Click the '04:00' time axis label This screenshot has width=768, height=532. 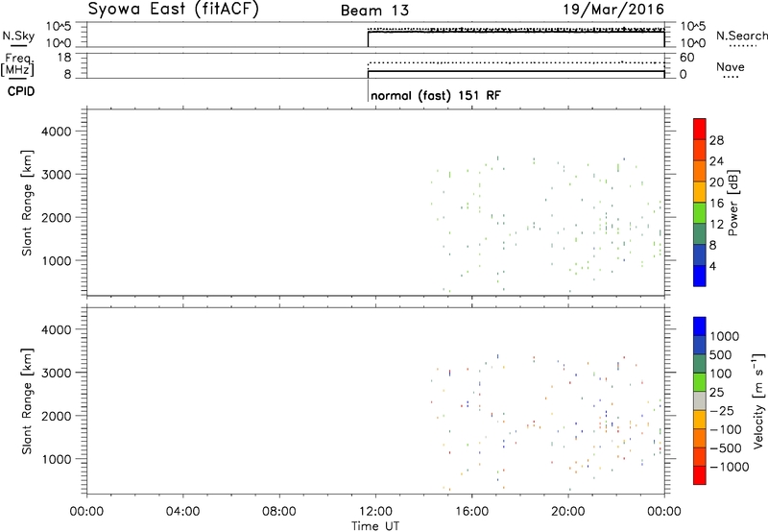(x=182, y=512)
